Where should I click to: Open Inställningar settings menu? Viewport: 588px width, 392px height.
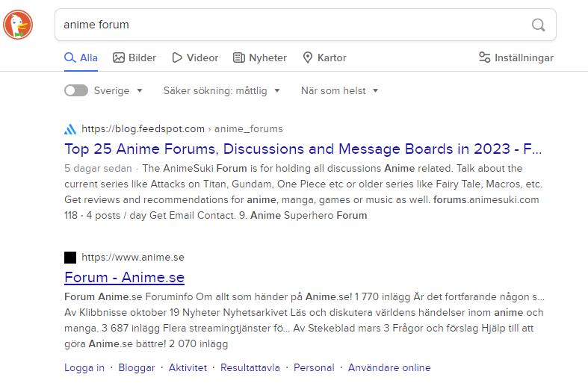[x=516, y=57]
